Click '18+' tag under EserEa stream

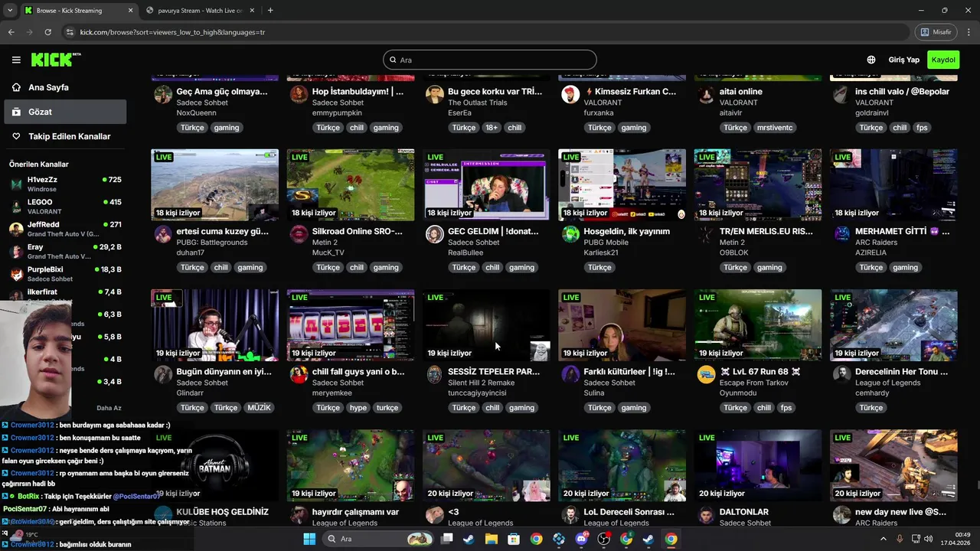click(491, 128)
